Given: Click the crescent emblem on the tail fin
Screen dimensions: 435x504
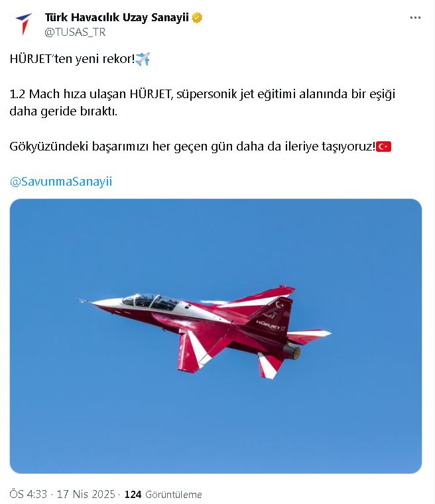Looking at the screenshot, I should (x=279, y=304).
